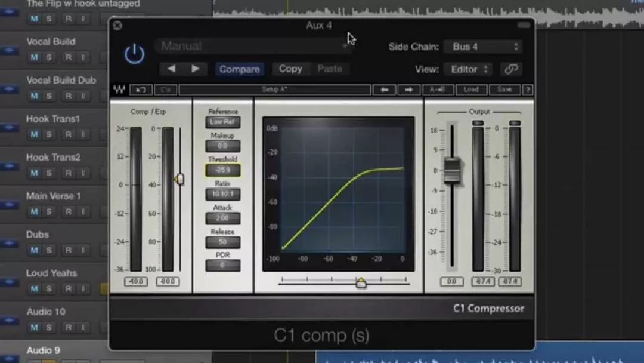Click the Makeup value field
This screenshot has height=363, width=644.
coord(222,146)
